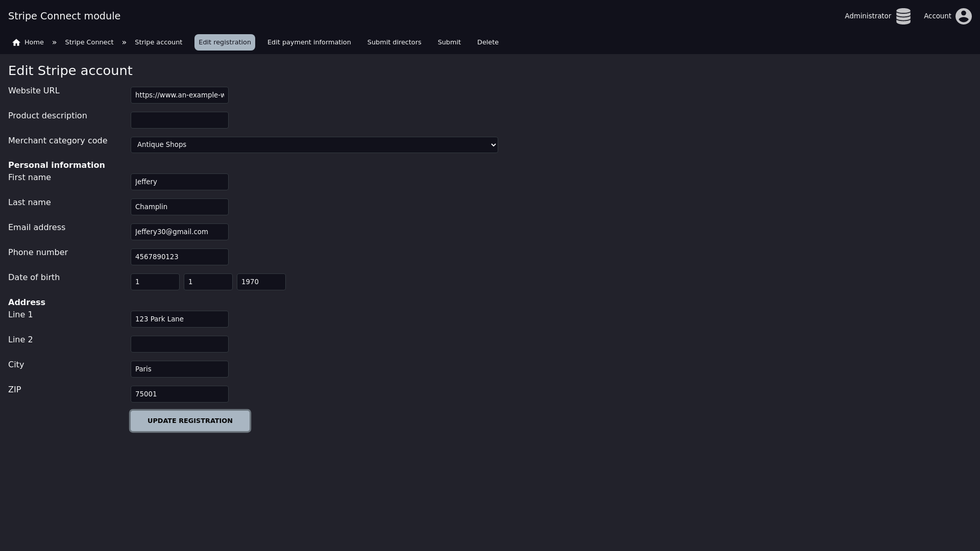Switch to Edit payment information tab
Viewport: 980px width, 551px height.
pos(309,42)
